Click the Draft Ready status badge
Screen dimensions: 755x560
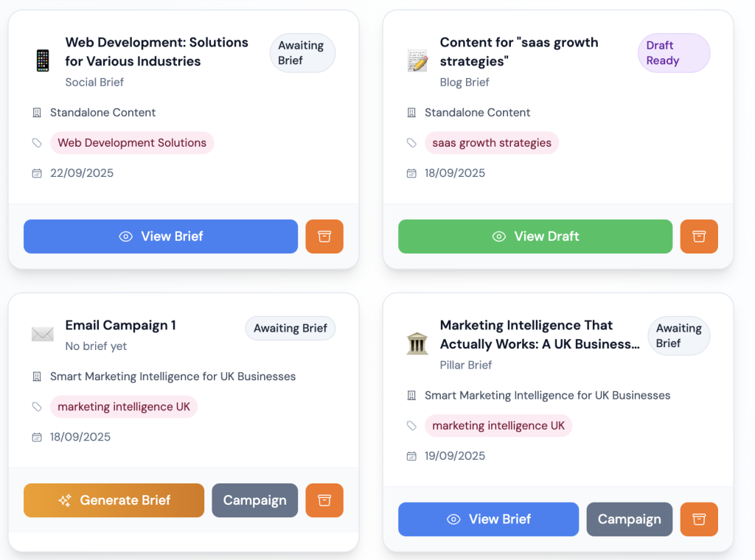pos(672,52)
